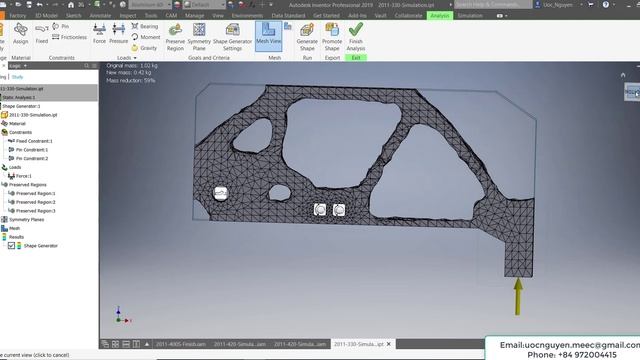Viewport: 640px width, 360px height.
Task: Choose the Frictionless constraint tool
Action: pos(69,37)
